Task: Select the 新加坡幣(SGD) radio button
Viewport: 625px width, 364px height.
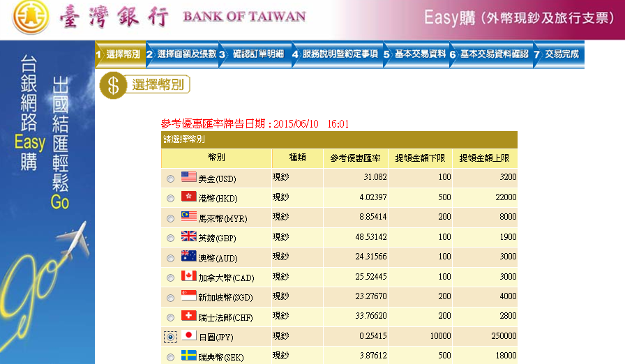Action: point(171,298)
